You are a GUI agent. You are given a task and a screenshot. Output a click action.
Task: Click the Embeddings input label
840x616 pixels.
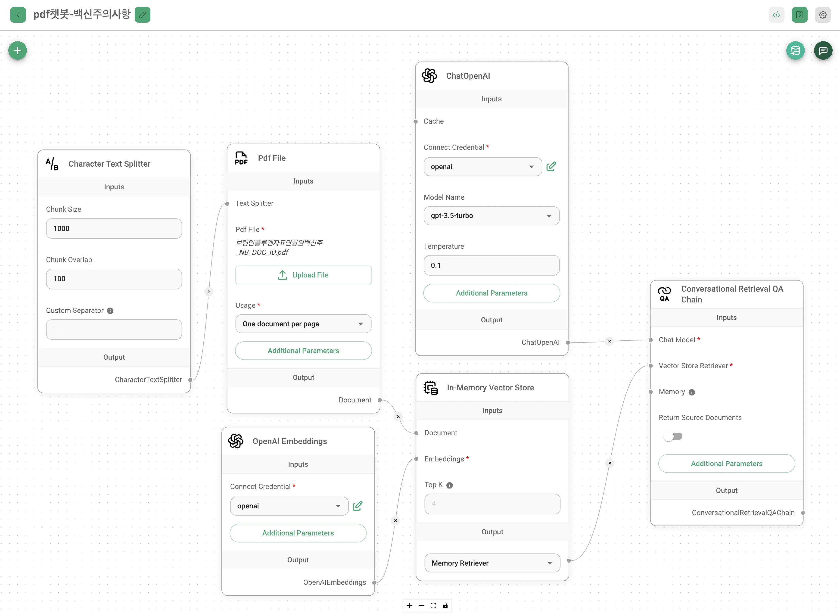(x=444, y=459)
